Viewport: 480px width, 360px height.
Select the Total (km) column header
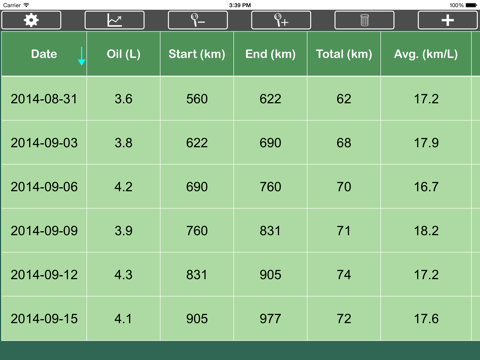344,54
